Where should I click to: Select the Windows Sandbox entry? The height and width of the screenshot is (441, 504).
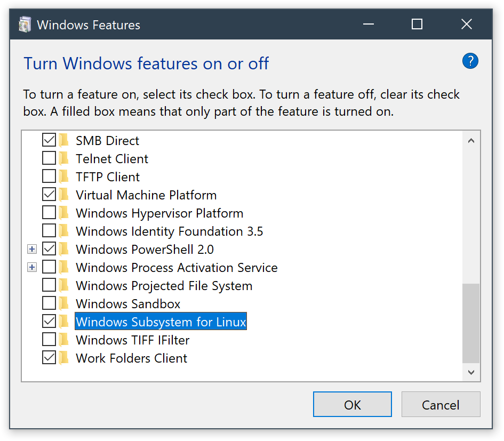coord(128,304)
